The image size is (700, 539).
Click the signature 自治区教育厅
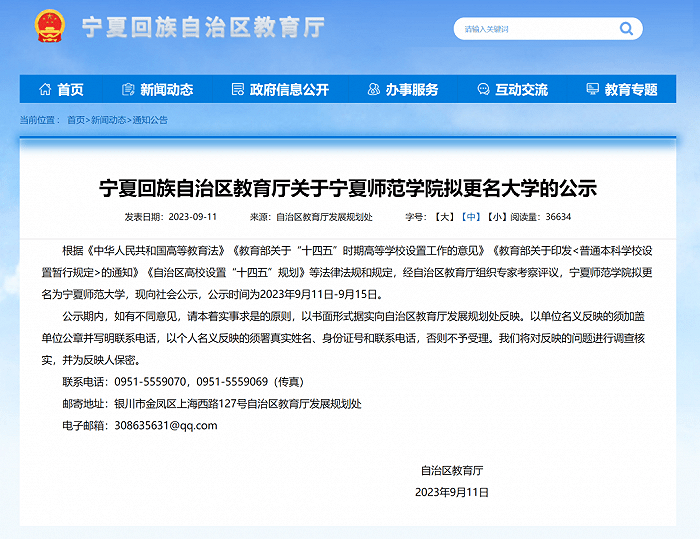pyautogui.click(x=452, y=471)
